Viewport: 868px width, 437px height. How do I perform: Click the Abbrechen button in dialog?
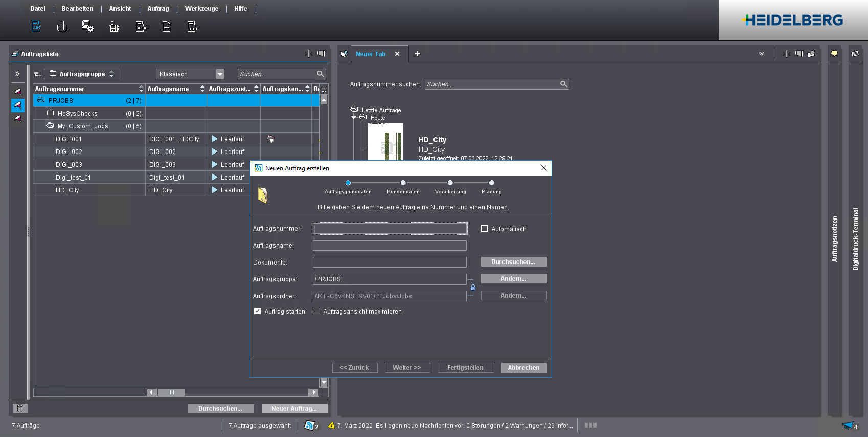[x=524, y=367]
